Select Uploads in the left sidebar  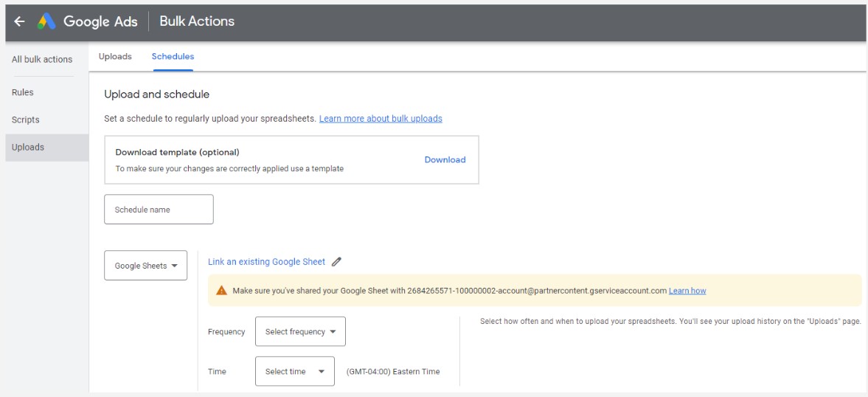coord(47,148)
